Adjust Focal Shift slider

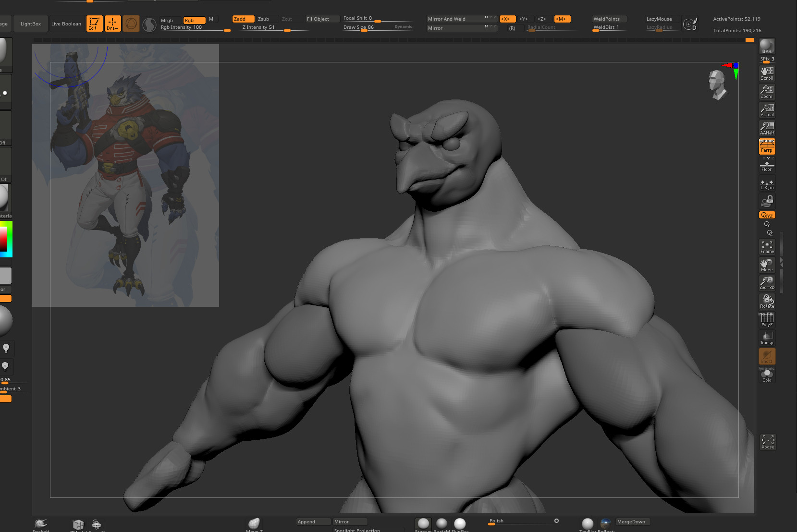point(378,19)
